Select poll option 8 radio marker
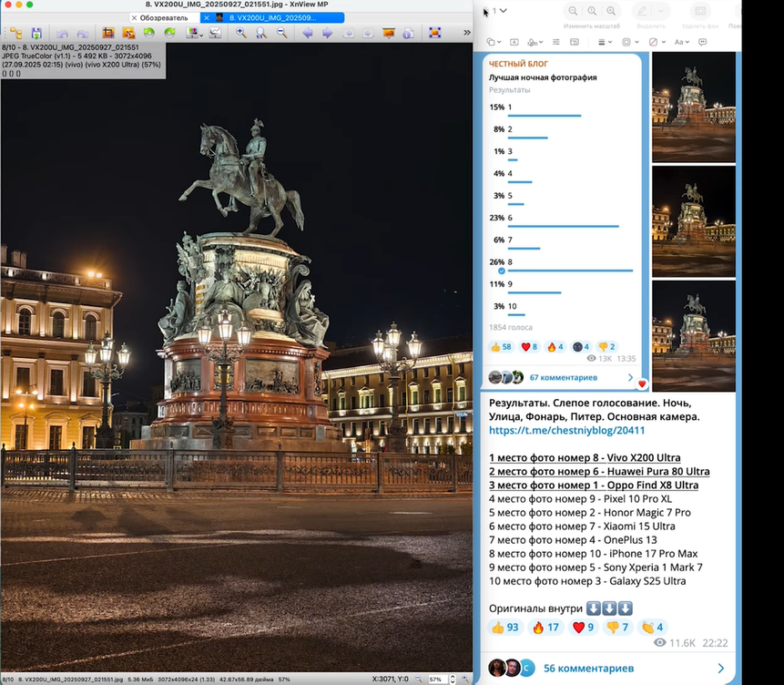This screenshot has height=685, width=784. coord(501,271)
